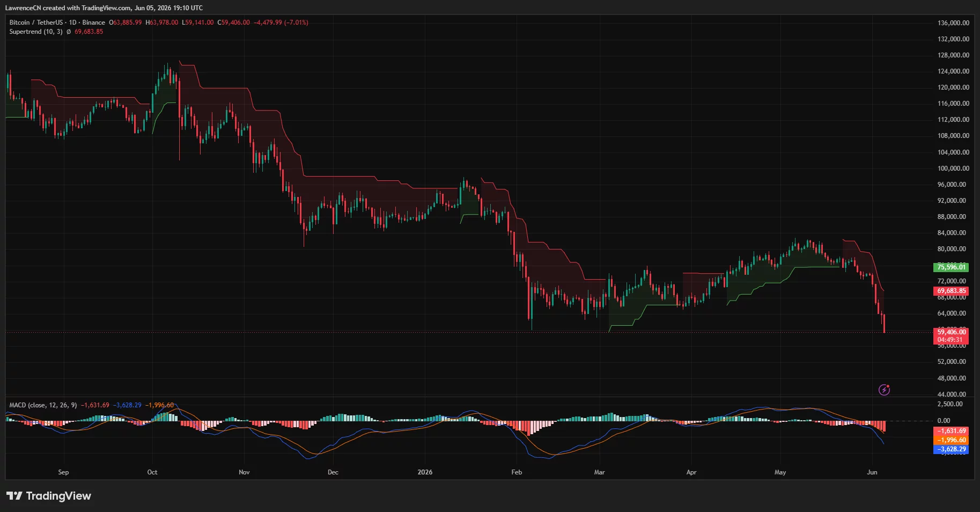Click the blue −3,628.29 MACD axis label
The height and width of the screenshot is (512, 980).
951,449
